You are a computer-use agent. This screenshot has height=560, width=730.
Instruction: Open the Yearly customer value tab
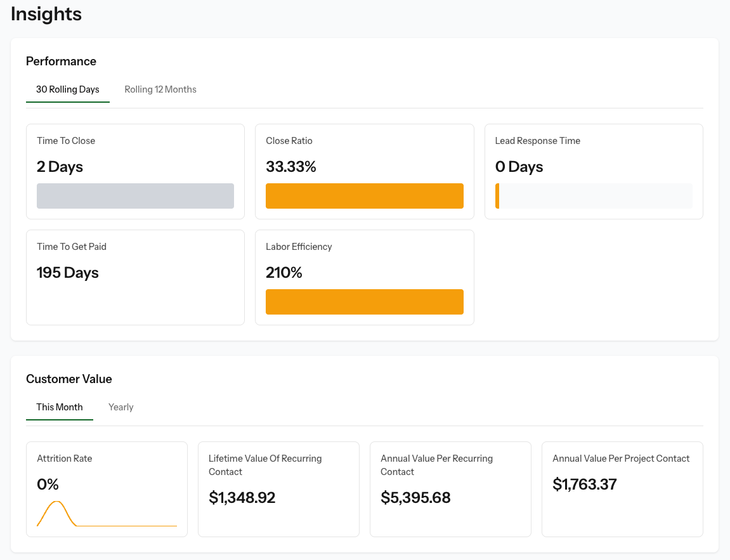(x=121, y=407)
